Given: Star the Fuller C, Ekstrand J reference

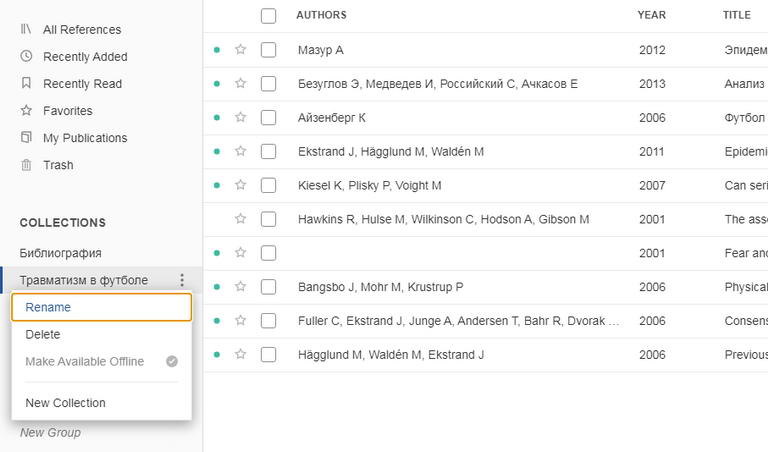Looking at the screenshot, I should pos(240,320).
